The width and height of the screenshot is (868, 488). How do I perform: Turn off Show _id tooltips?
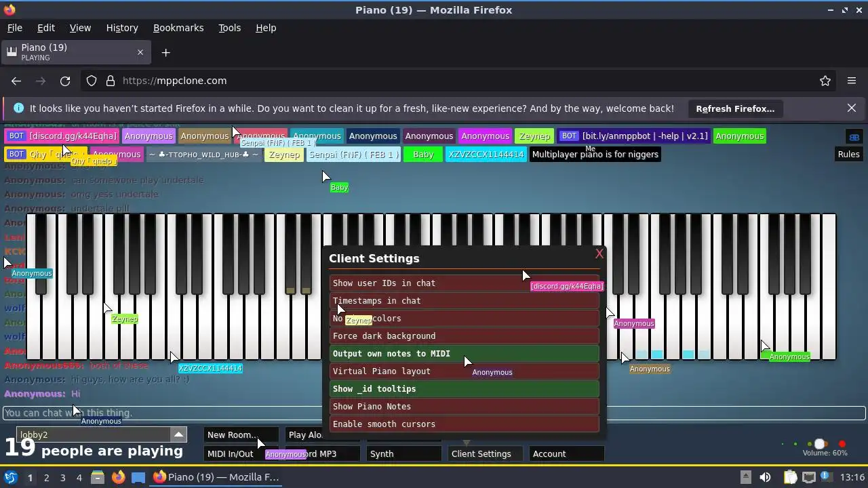pyautogui.click(x=465, y=389)
